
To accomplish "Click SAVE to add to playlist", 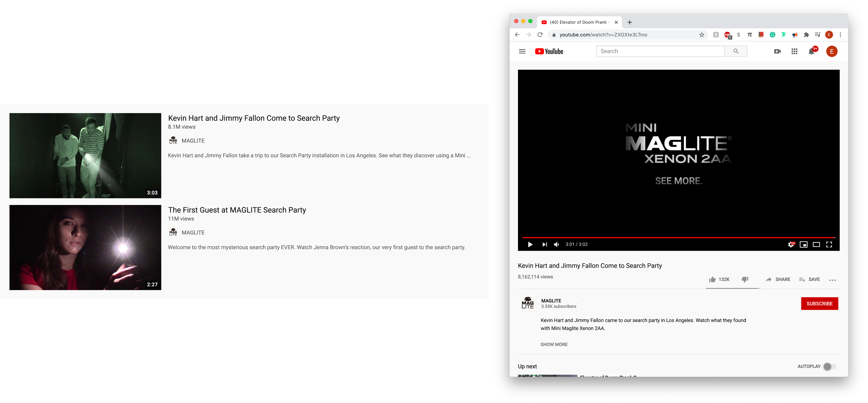I will 809,280.
